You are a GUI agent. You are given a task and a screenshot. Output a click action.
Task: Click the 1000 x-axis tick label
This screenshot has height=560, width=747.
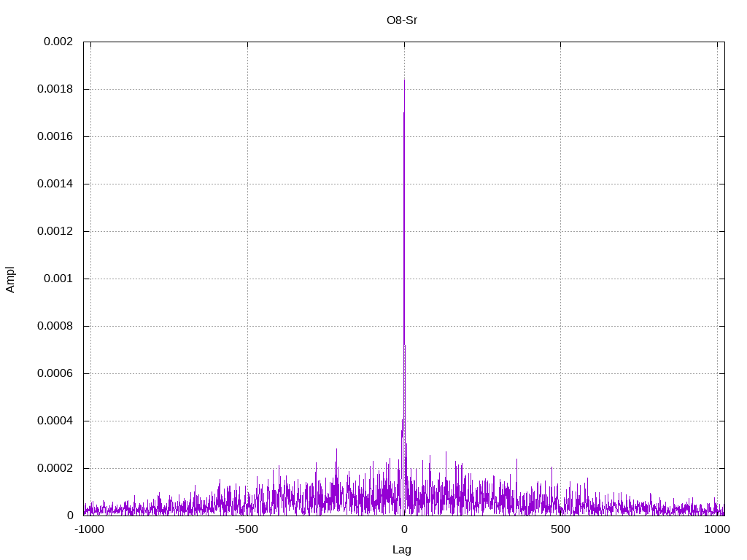coord(717,529)
